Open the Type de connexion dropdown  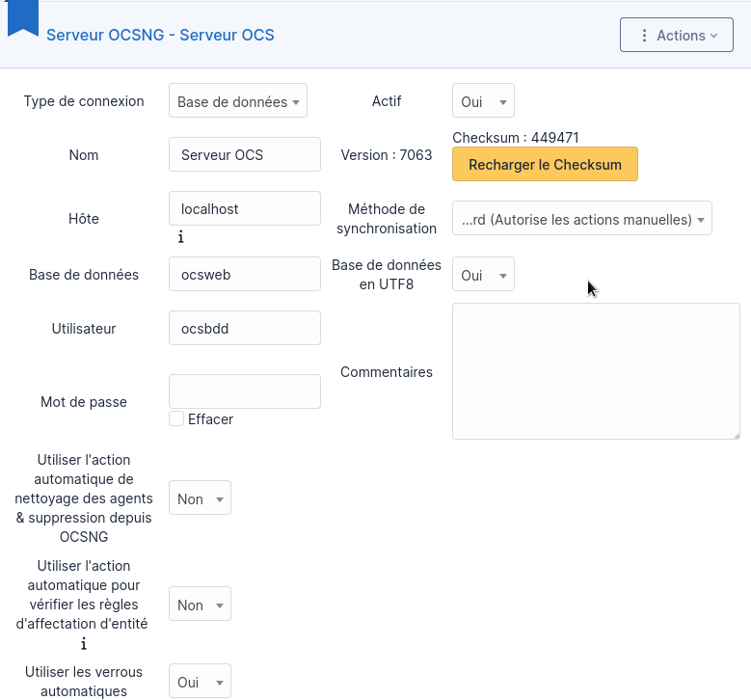(x=238, y=101)
